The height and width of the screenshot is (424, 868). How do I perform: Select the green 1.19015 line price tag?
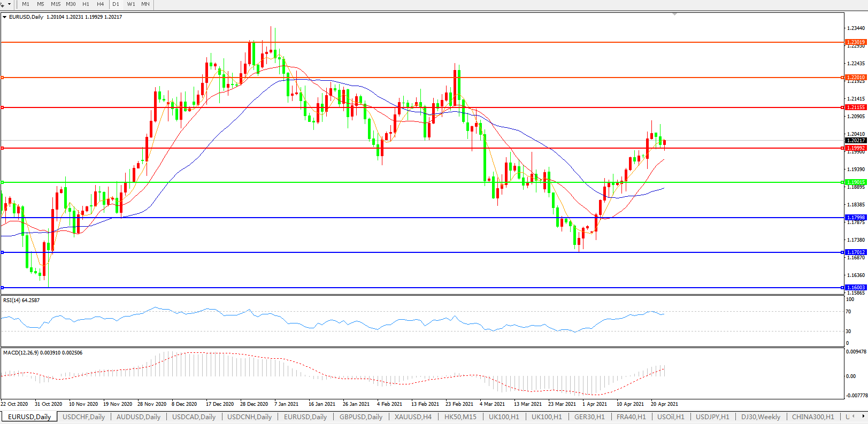point(856,182)
